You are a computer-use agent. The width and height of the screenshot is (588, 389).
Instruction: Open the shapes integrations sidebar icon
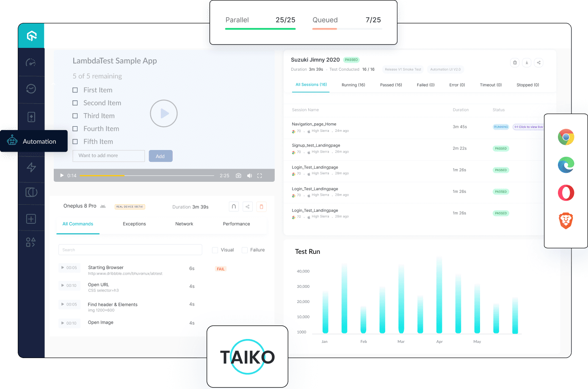[31, 242]
